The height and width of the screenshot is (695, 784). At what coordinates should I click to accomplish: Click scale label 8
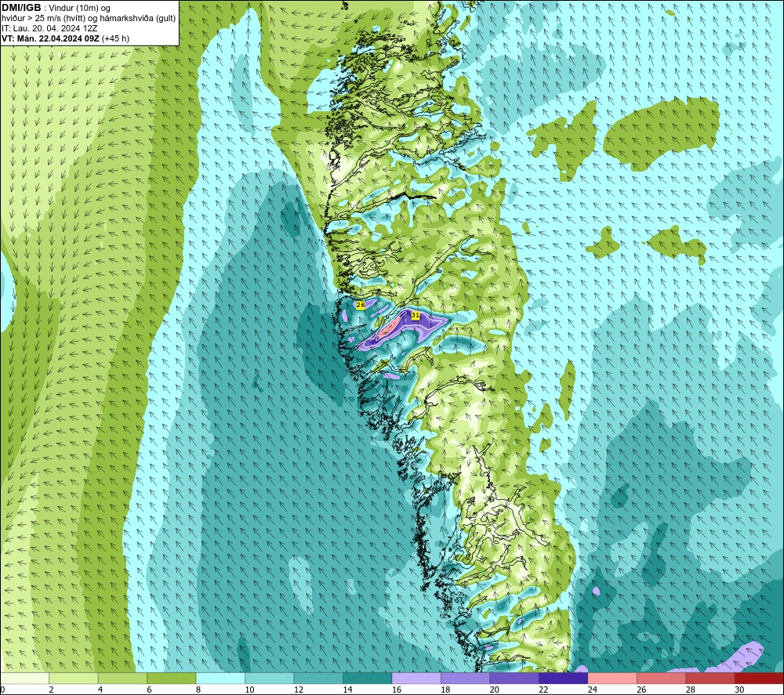[198, 690]
